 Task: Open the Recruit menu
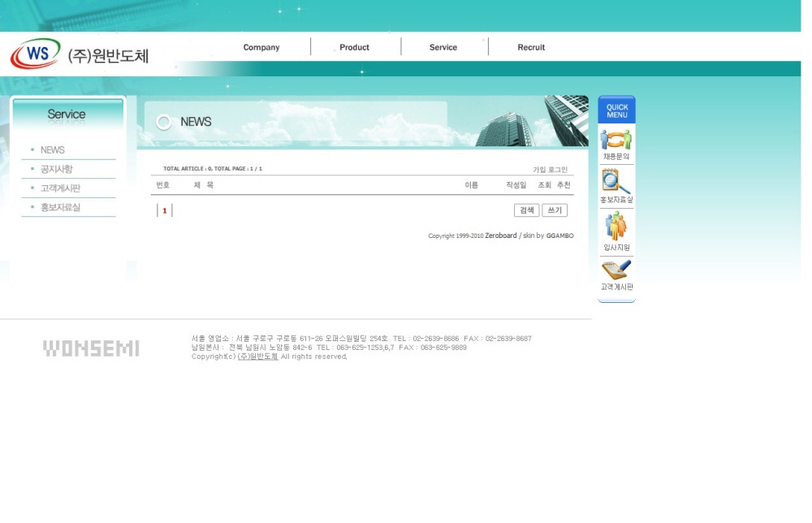(x=531, y=48)
